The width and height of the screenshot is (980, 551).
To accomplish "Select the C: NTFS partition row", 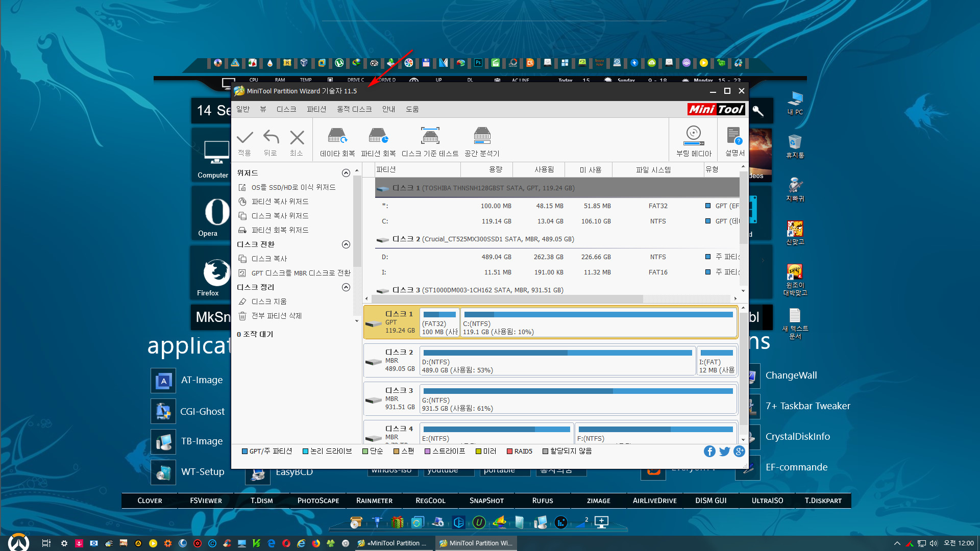I will pyautogui.click(x=557, y=221).
